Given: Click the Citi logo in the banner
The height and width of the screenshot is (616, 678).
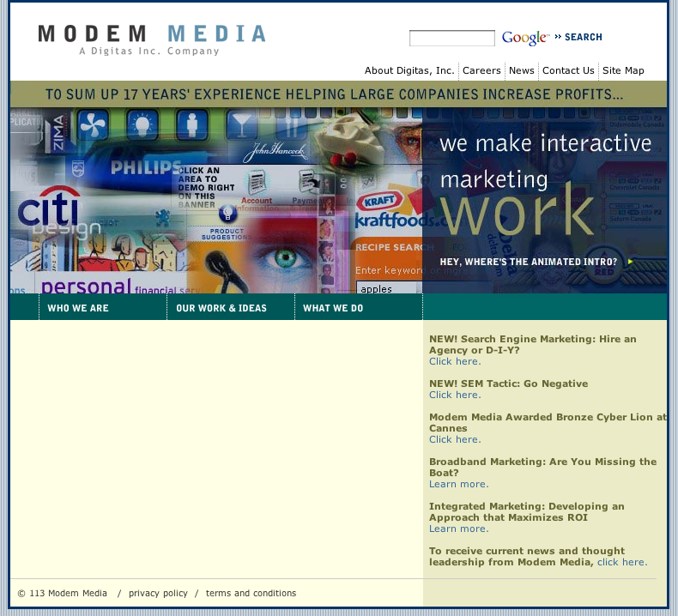Looking at the screenshot, I should 49,206.
